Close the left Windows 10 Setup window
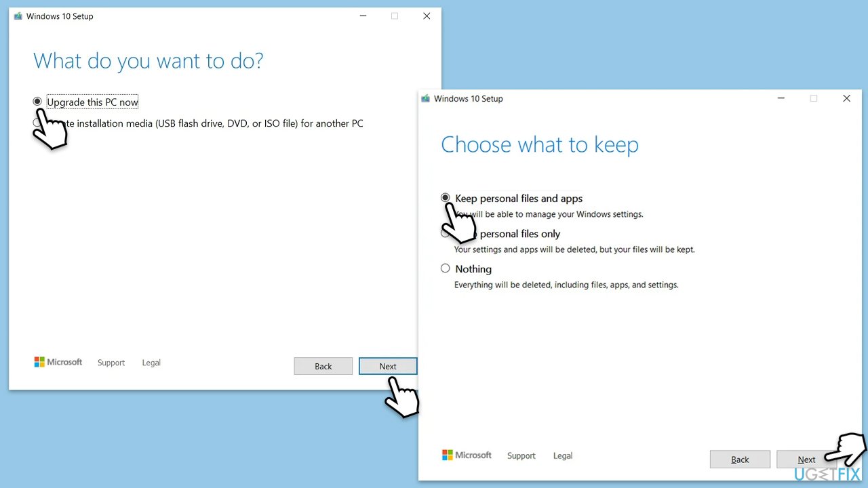Image resolution: width=868 pixels, height=488 pixels. [426, 16]
